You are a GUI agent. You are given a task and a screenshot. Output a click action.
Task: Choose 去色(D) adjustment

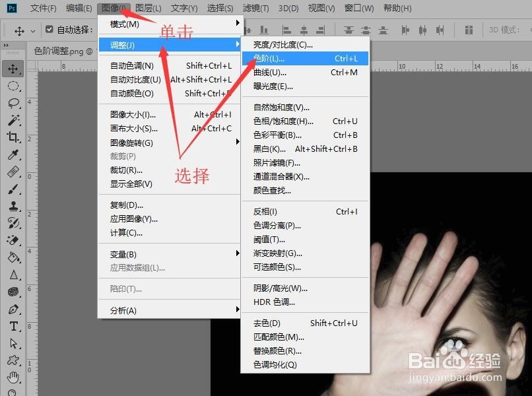pos(305,323)
